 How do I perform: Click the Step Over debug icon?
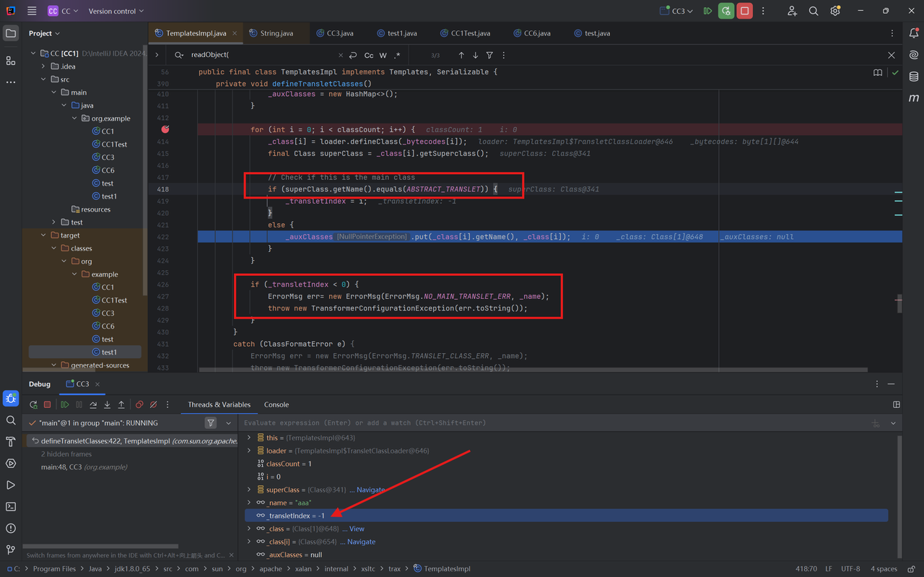pos(93,405)
